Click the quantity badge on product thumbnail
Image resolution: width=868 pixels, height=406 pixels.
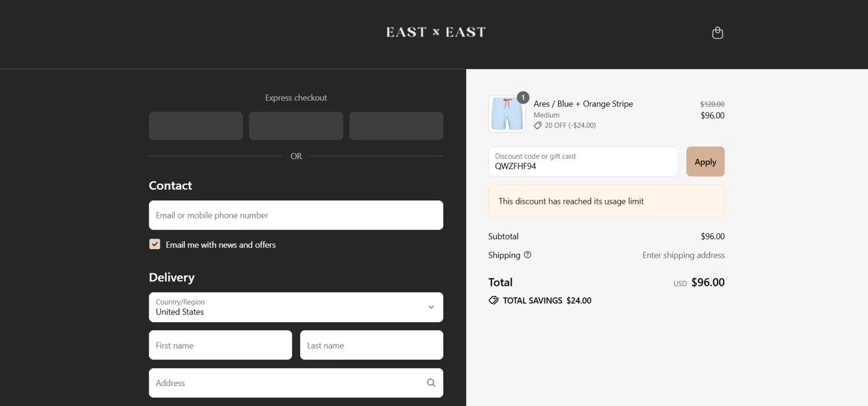coord(523,98)
